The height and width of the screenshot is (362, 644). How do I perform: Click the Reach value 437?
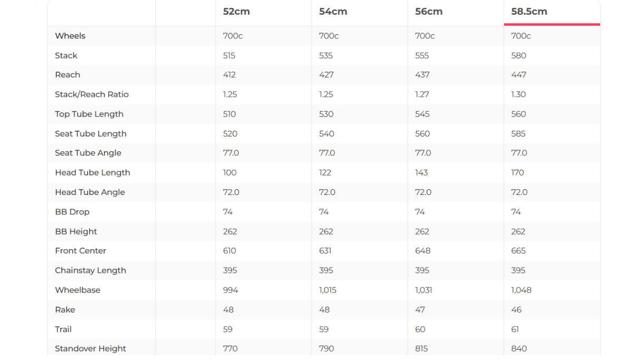click(x=422, y=75)
